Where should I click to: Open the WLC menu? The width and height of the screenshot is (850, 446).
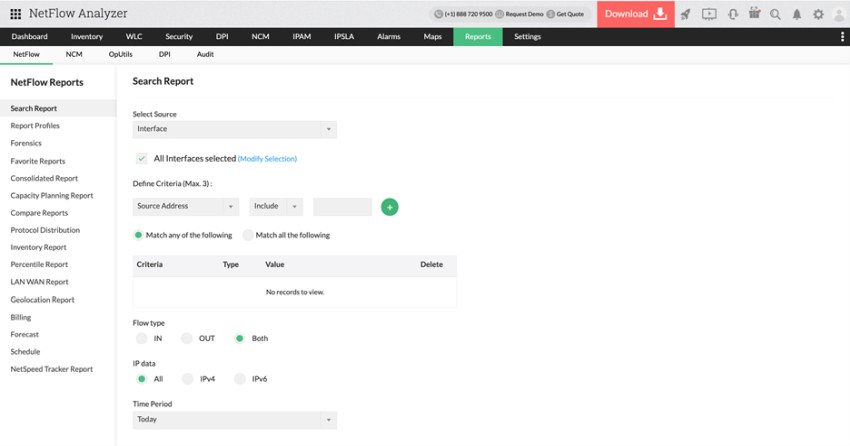point(134,36)
